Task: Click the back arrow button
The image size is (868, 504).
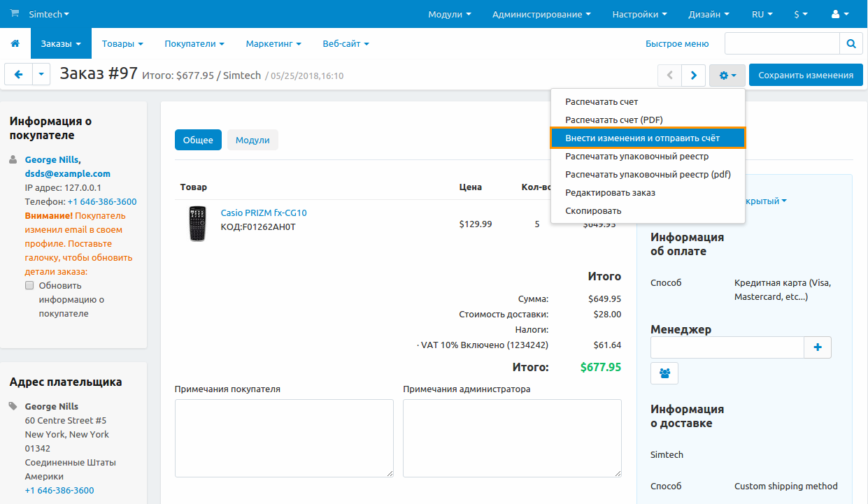Action: pyautogui.click(x=18, y=75)
